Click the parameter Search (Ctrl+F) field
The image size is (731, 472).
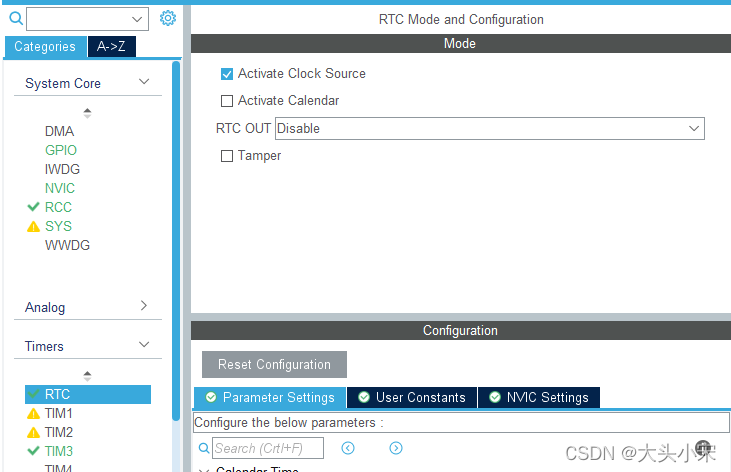tap(268, 448)
